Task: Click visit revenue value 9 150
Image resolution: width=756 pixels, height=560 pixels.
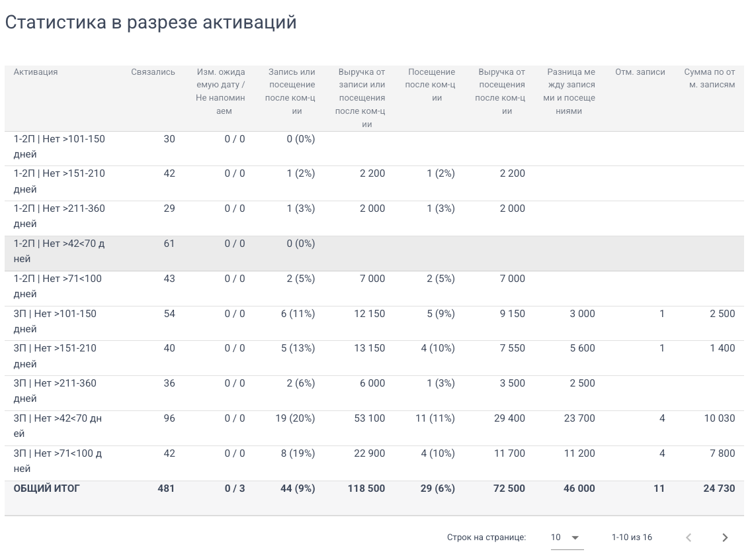Action: (x=512, y=314)
